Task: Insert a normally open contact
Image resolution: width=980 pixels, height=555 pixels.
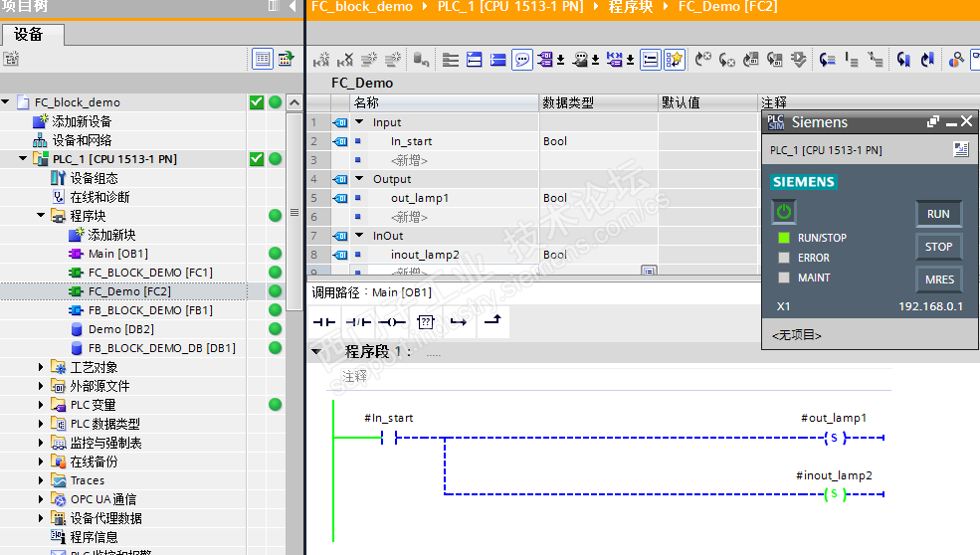Action: 323,322
